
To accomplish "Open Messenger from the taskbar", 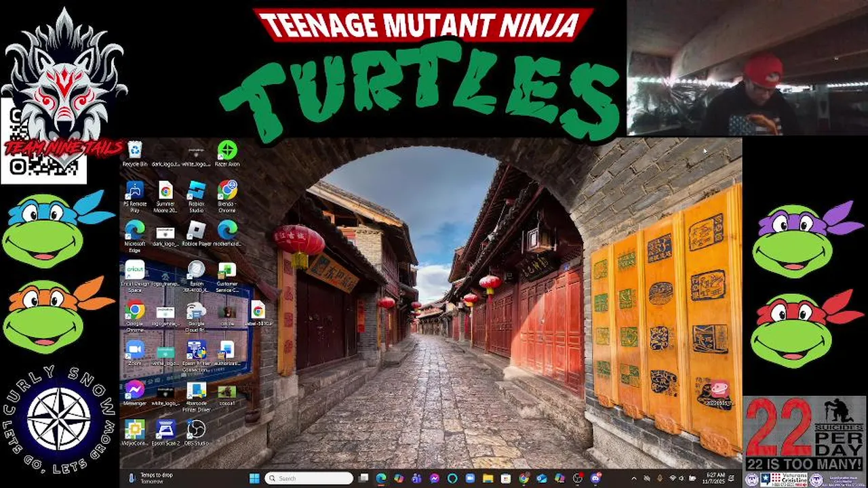I will point(435,479).
